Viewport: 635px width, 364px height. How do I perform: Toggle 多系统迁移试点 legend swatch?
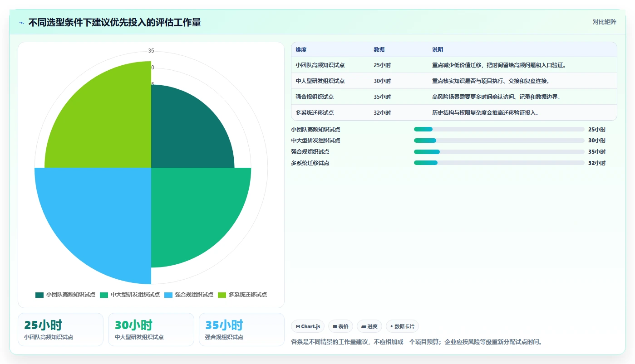click(222, 295)
